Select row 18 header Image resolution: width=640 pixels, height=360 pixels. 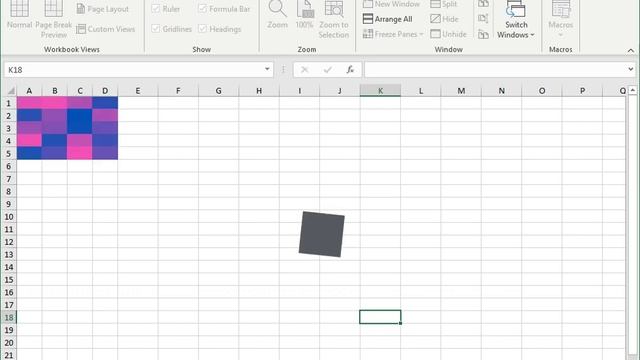pyautogui.click(x=9, y=317)
